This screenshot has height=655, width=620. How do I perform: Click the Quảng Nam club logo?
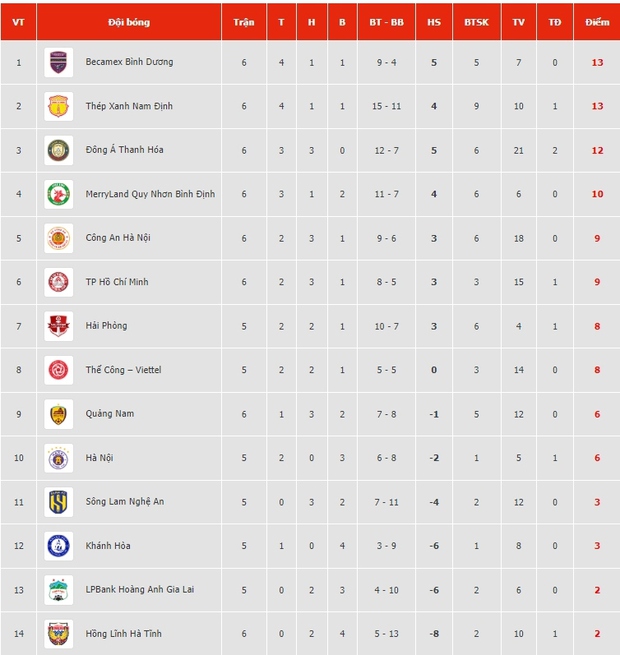[59, 414]
